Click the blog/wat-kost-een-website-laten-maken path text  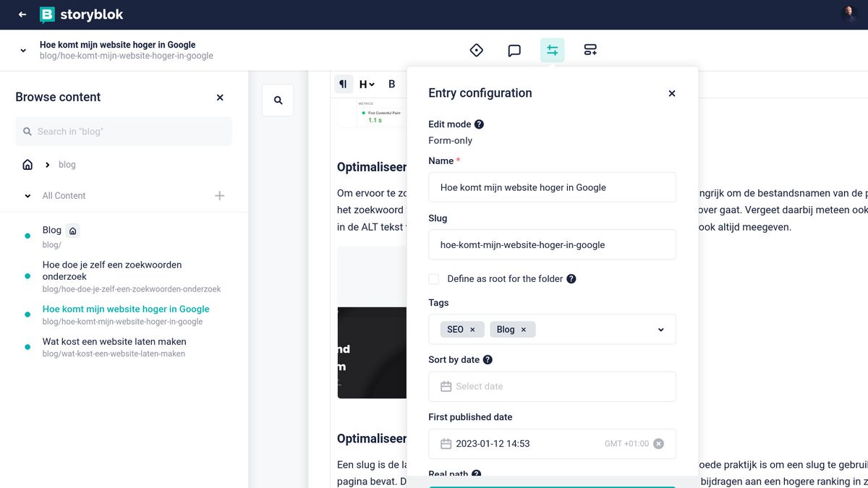click(114, 354)
